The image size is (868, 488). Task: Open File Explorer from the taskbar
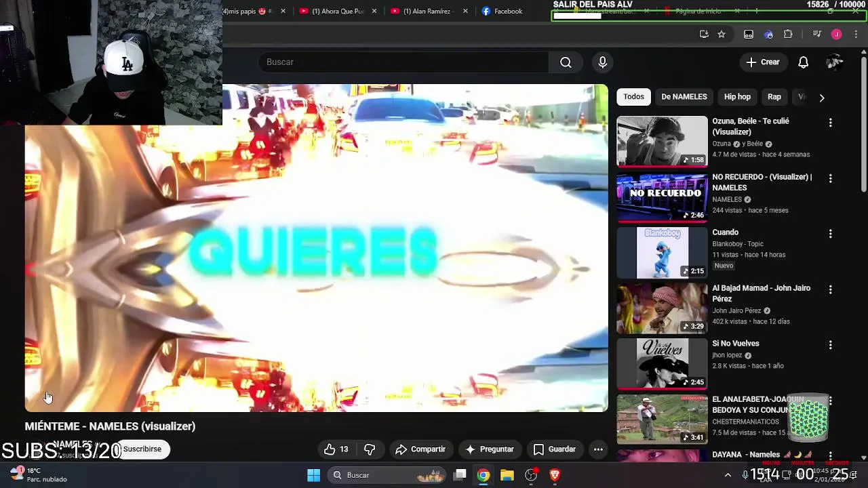point(507,475)
